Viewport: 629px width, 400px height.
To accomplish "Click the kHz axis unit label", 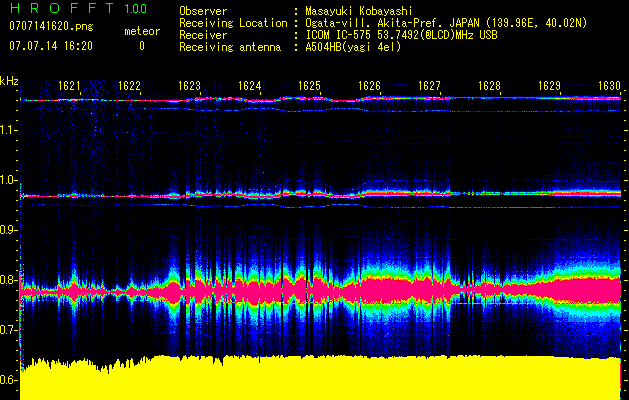I will coord(9,81).
